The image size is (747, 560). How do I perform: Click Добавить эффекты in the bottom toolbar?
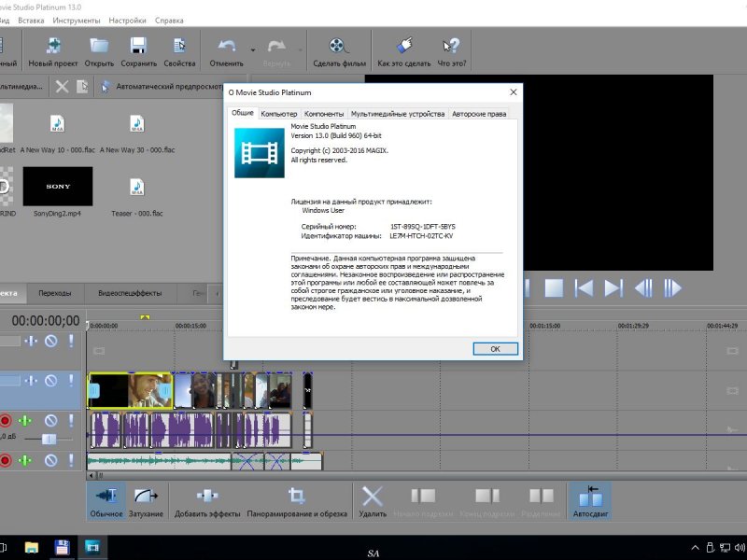(207, 500)
